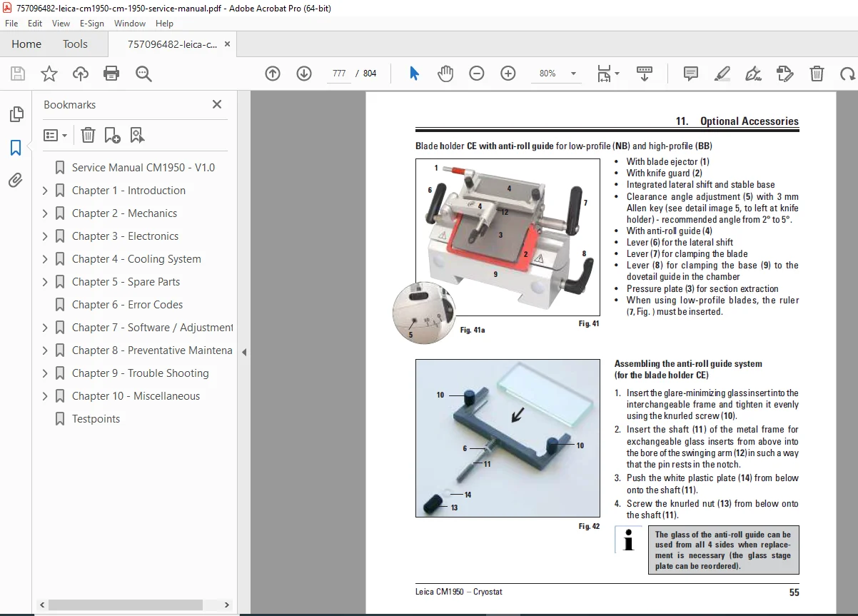Open Chapter 6 - Error Codes bookmark

pyautogui.click(x=127, y=305)
